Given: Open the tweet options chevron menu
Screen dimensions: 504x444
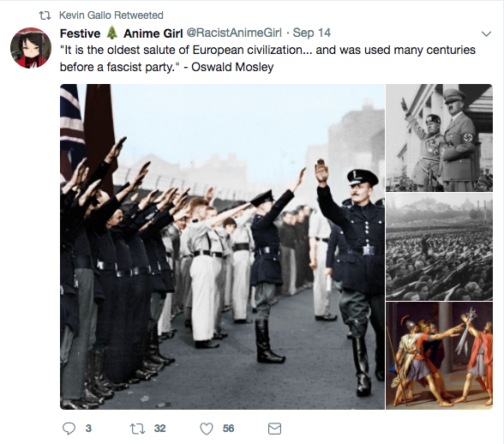Looking at the screenshot, I should (x=486, y=33).
